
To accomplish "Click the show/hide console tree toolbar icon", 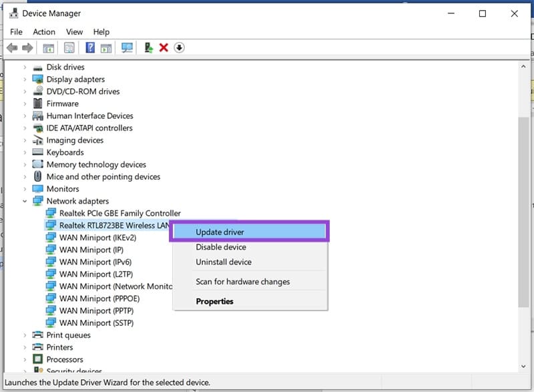I will (48, 48).
